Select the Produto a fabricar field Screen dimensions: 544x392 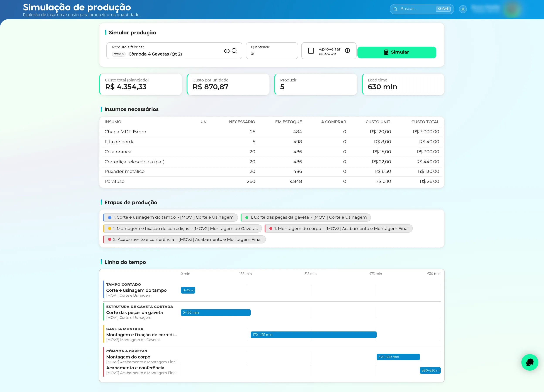(174, 51)
